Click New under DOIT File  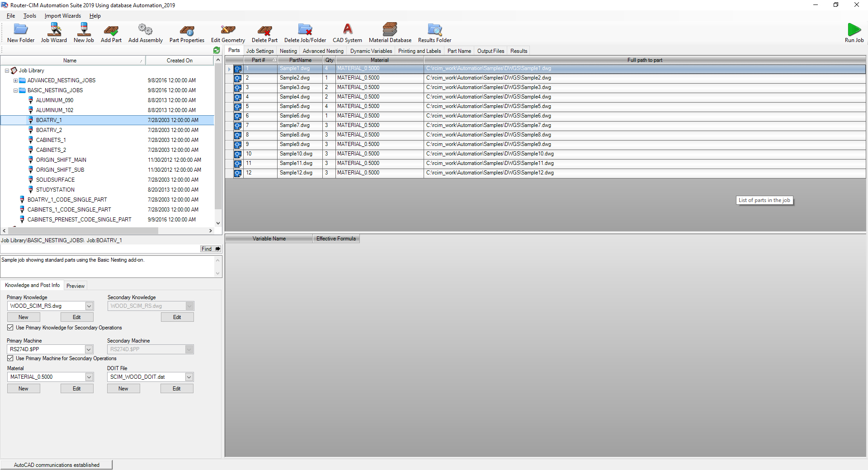coord(123,389)
